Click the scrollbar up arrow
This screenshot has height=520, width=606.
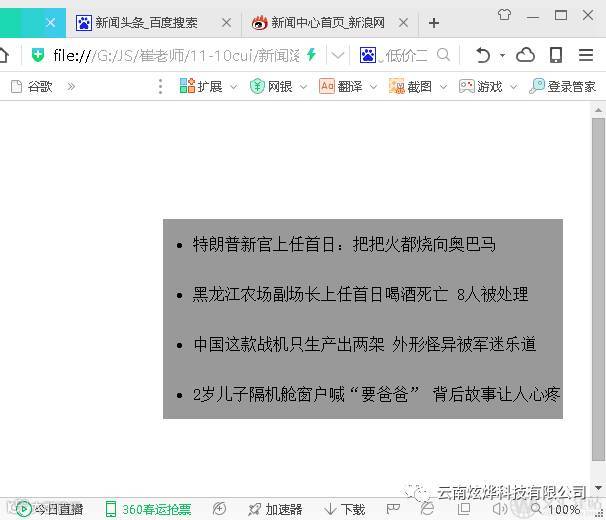point(598,110)
